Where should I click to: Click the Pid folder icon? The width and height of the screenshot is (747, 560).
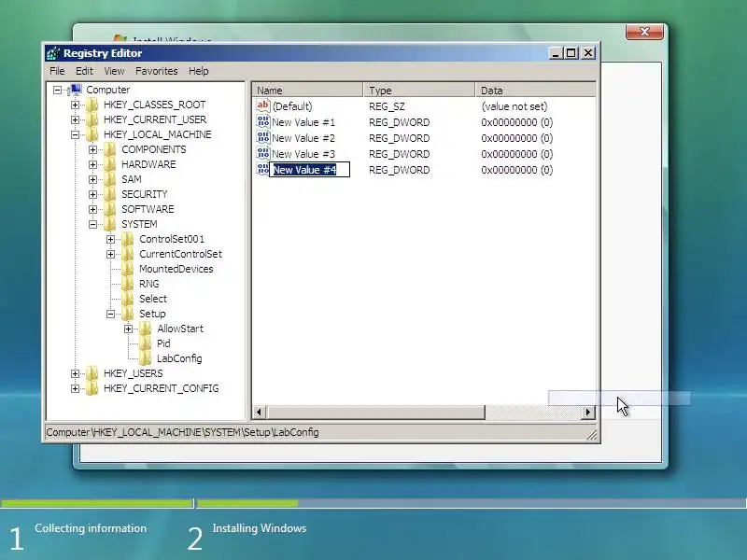click(146, 343)
